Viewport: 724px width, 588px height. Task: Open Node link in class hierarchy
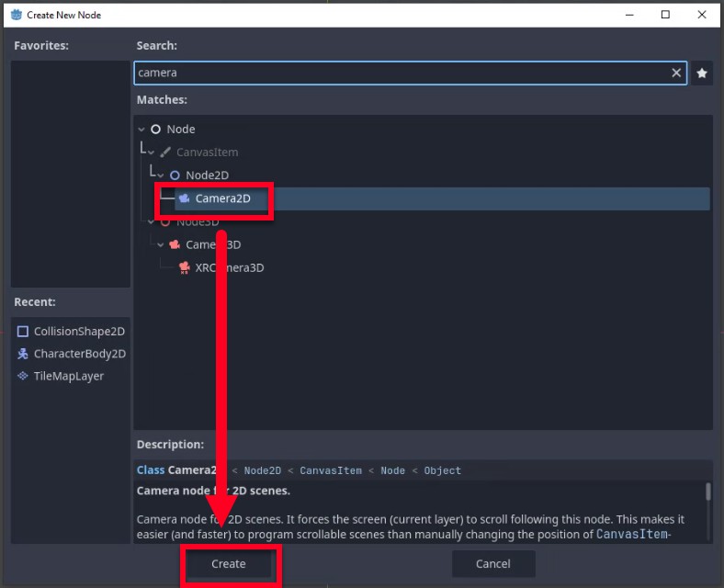(392, 470)
